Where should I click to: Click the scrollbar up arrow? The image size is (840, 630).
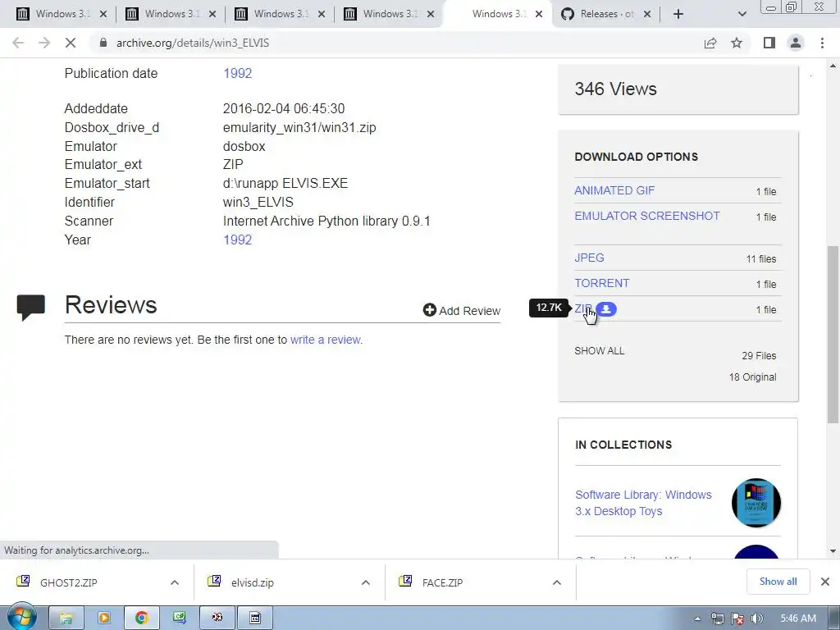click(x=833, y=66)
